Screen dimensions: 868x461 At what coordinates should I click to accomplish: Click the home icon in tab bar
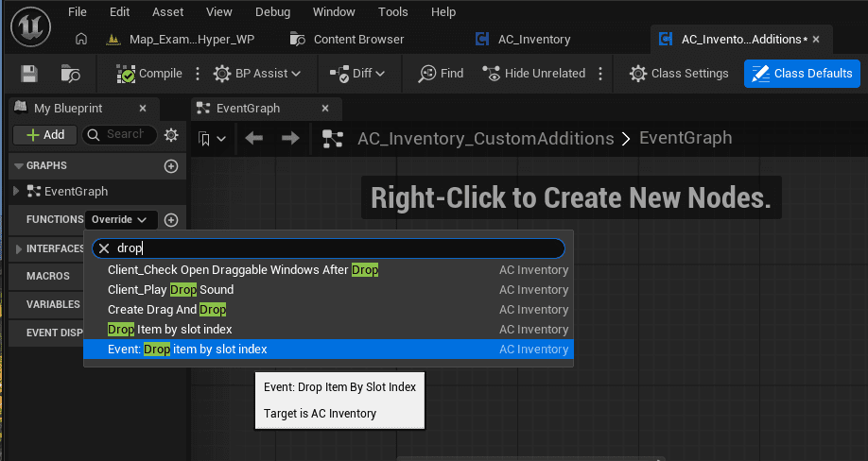81,40
